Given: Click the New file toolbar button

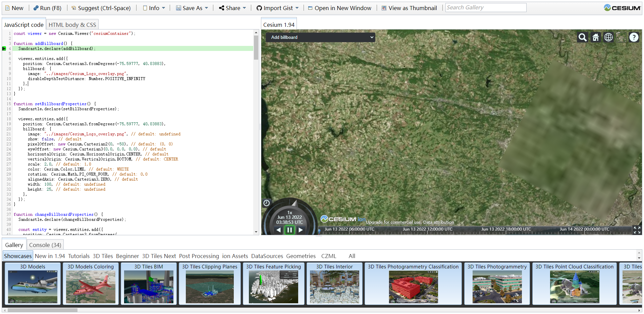Looking at the screenshot, I should [14, 8].
